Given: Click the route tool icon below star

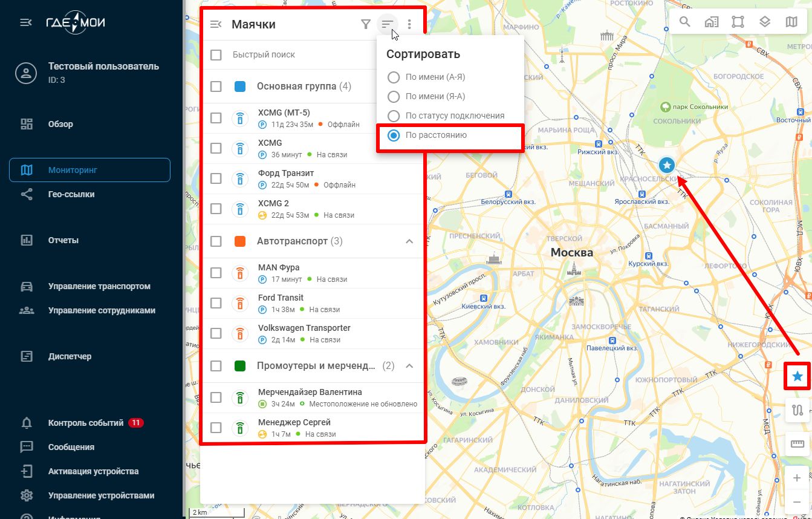Looking at the screenshot, I should (x=797, y=411).
